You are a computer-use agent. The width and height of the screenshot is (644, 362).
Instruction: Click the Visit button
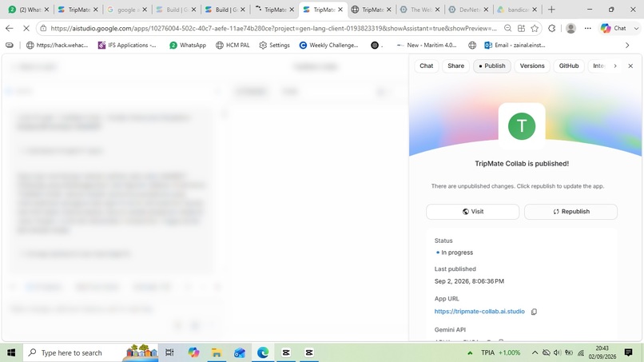(x=473, y=212)
